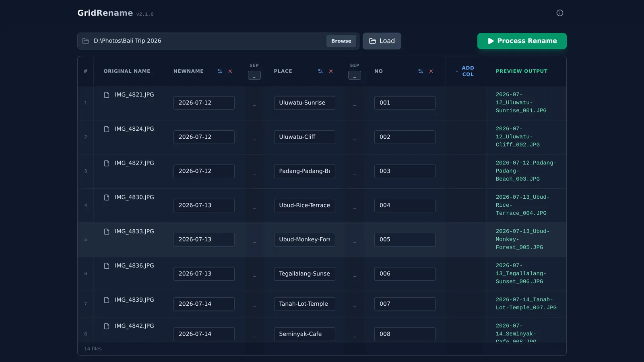Remove the NEWNAME column
This screenshot has height=362, width=644.
point(230,71)
